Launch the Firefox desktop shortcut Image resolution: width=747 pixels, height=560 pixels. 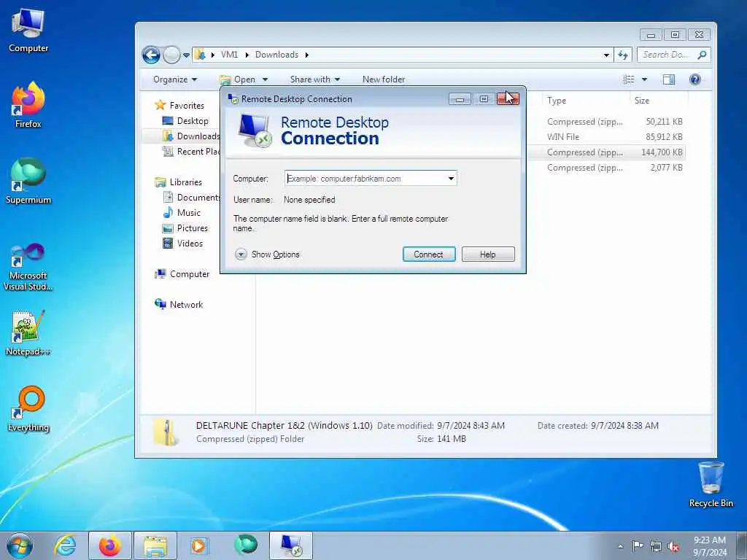[x=28, y=105]
